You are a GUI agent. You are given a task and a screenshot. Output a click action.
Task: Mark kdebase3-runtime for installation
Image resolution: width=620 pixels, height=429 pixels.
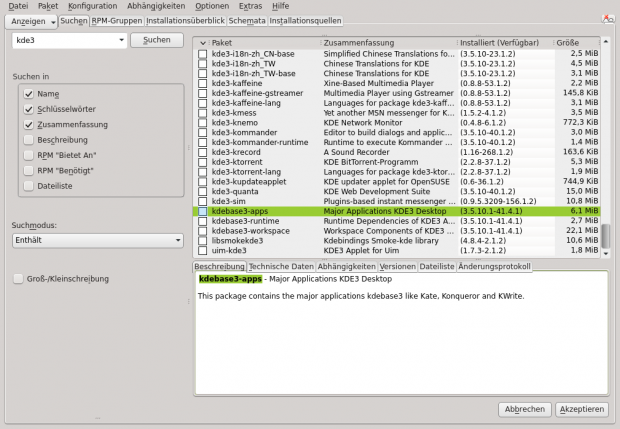(202, 221)
